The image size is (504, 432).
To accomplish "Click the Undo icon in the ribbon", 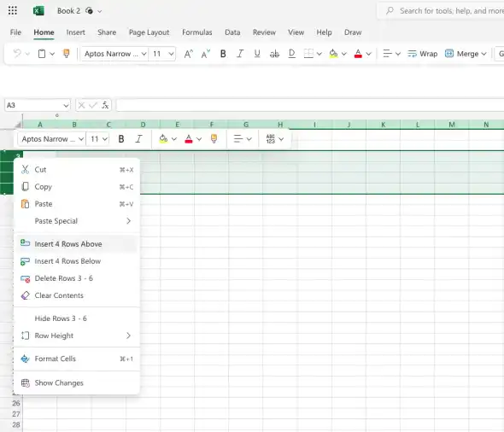I will coord(17,53).
